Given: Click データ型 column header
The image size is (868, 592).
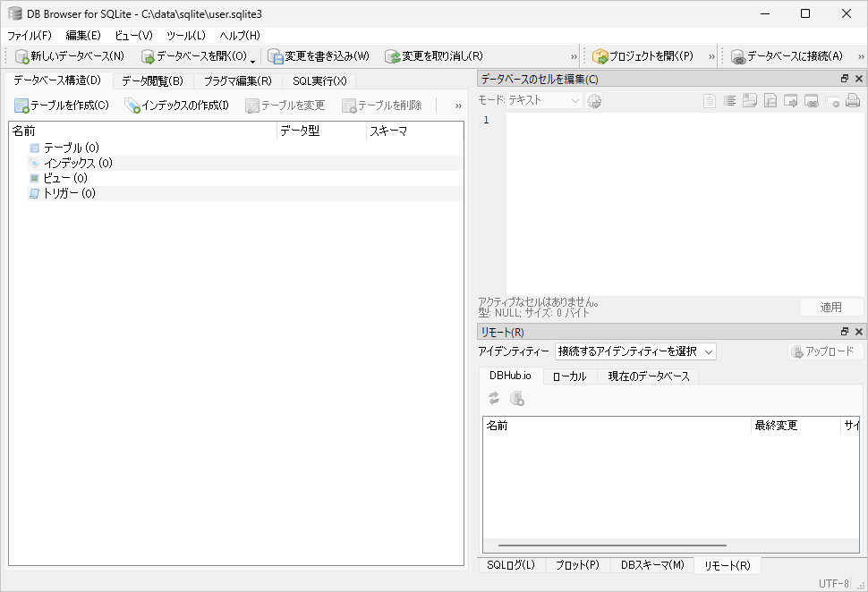Looking at the screenshot, I should [321, 131].
